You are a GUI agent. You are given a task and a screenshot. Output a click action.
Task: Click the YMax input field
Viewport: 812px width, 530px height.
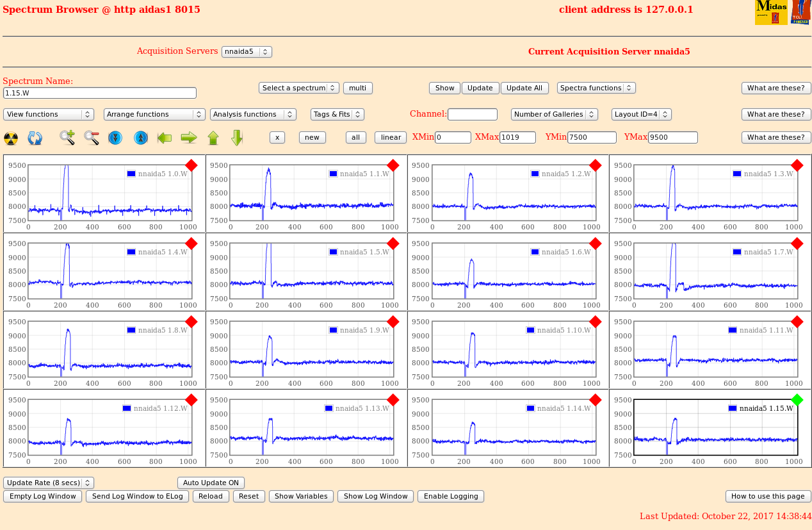coord(672,137)
